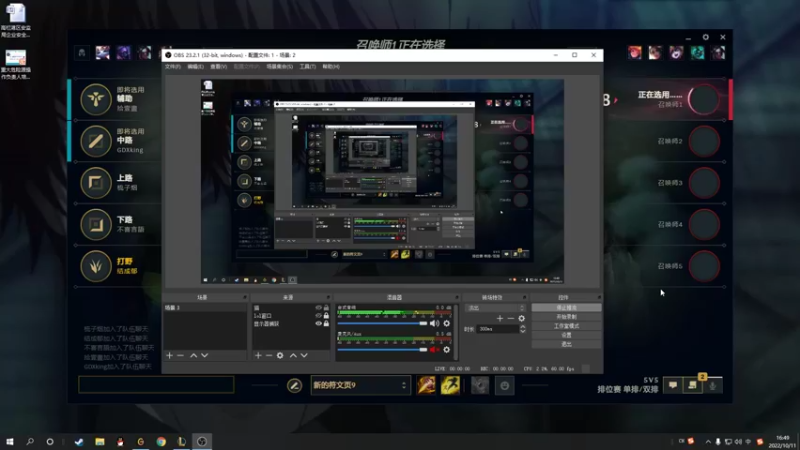Show hidden system tray icons
This screenshot has width=800, height=450.
tap(708, 442)
